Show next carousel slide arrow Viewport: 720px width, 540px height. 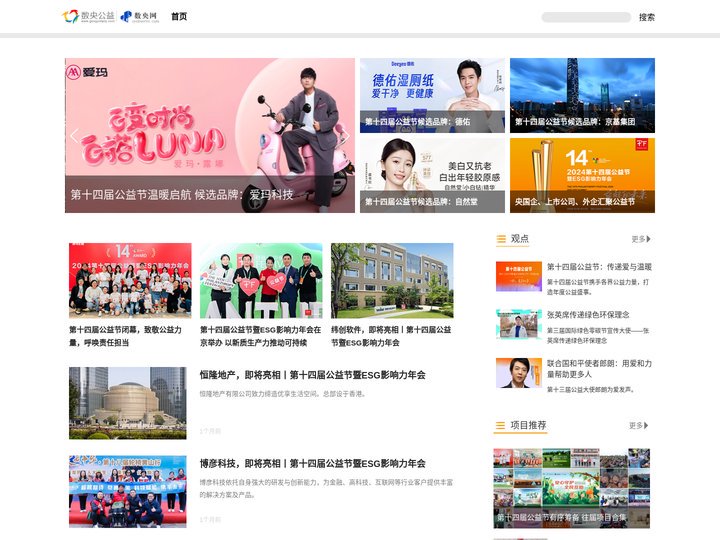coord(345,135)
